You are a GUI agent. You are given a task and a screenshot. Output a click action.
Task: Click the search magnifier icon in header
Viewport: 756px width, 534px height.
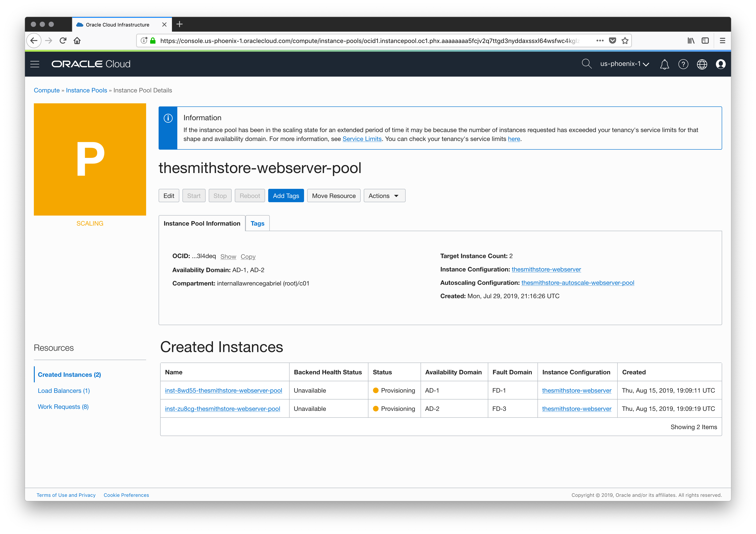pos(586,63)
